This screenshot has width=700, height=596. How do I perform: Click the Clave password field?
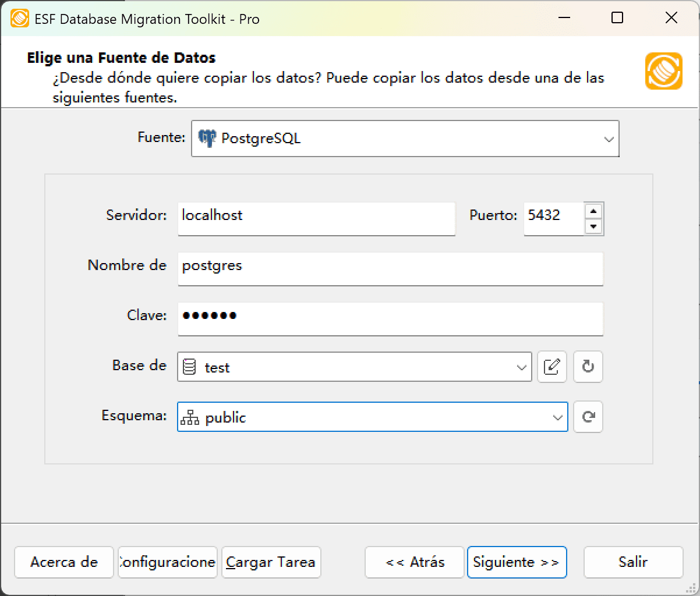[390, 319]
